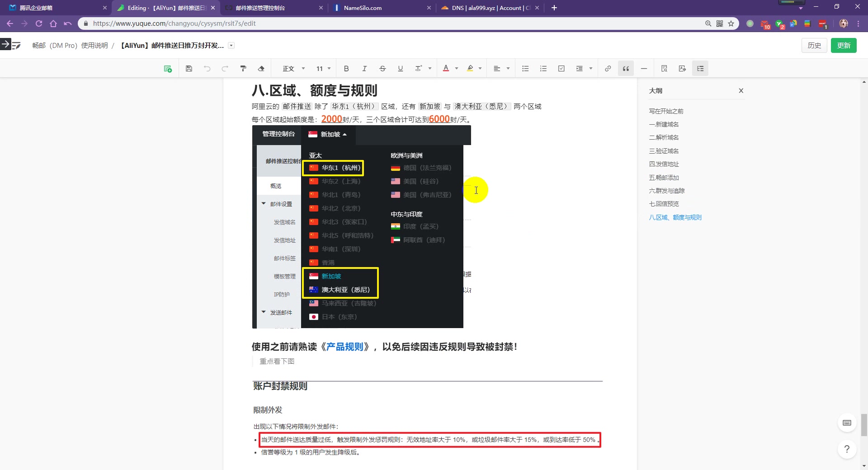Toggle italic formatting

(x=364, y=69)
